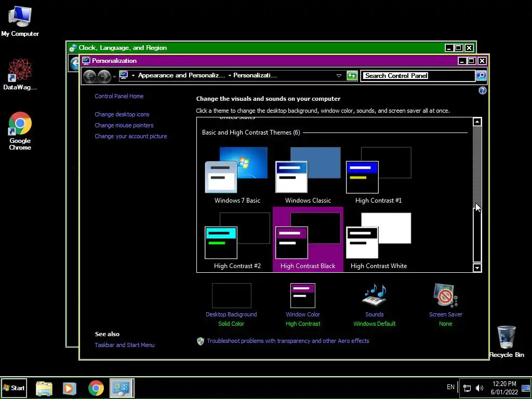Open Change desktop icons link

(122, 114)
